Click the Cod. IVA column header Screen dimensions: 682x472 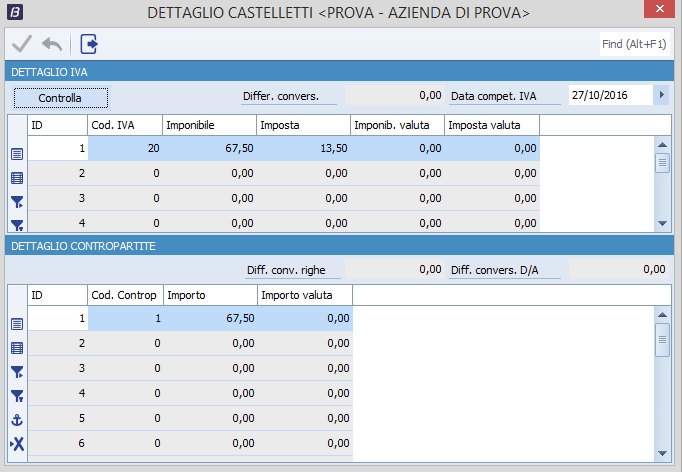click(125, 125)
